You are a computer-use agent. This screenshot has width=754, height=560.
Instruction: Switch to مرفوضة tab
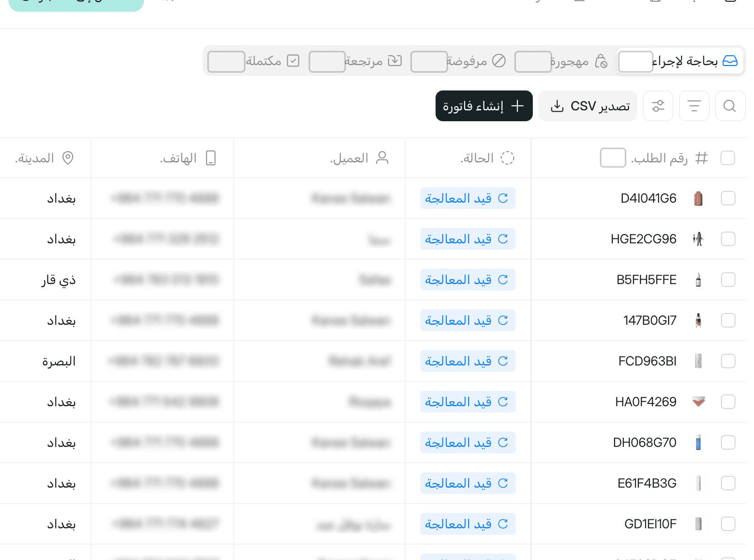coord(458,61)
